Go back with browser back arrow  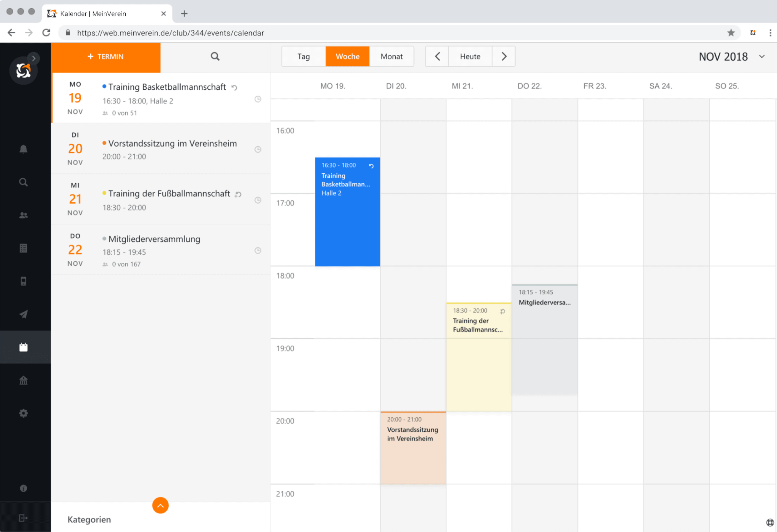coord(11,33)
